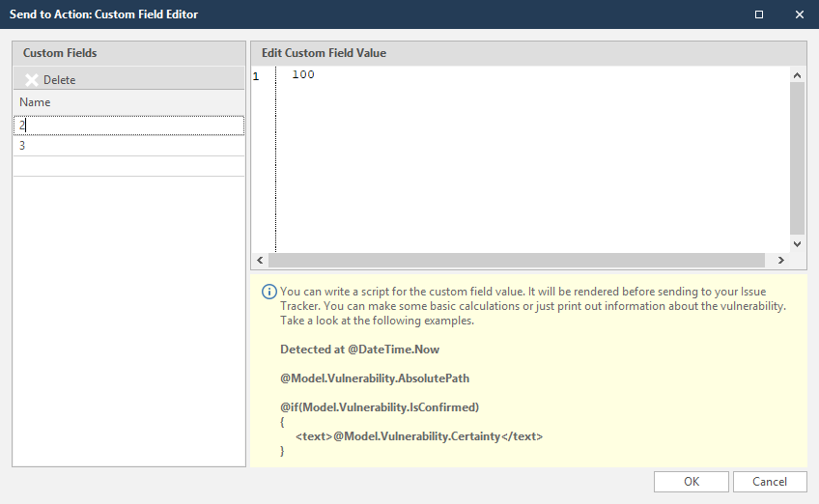Click the empty row below field 3
819x504 pixels.
tap(128, 166)
